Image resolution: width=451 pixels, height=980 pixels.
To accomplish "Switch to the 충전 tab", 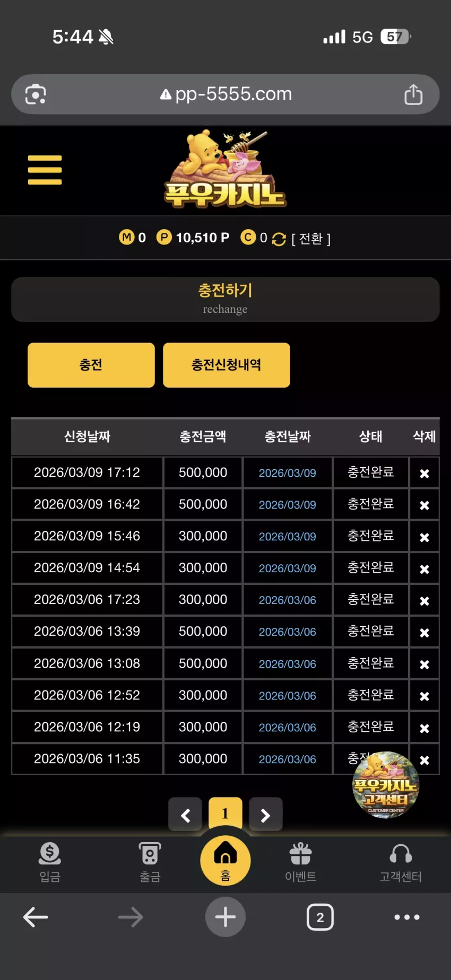I will tap(91, 365).
